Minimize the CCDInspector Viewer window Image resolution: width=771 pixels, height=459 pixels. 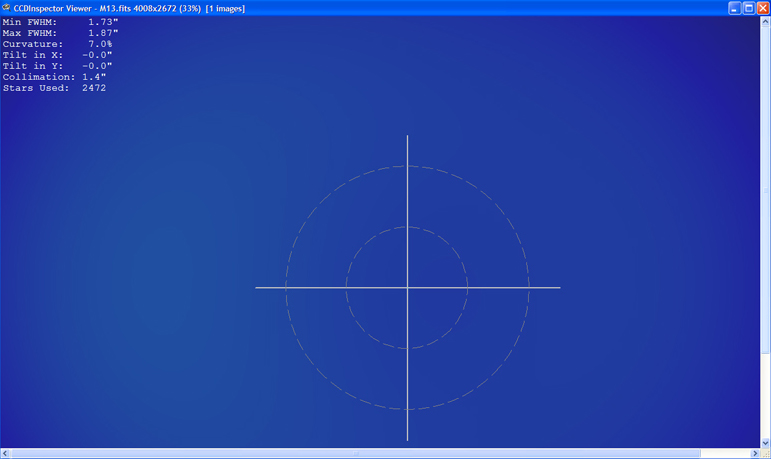click(734, 8)
